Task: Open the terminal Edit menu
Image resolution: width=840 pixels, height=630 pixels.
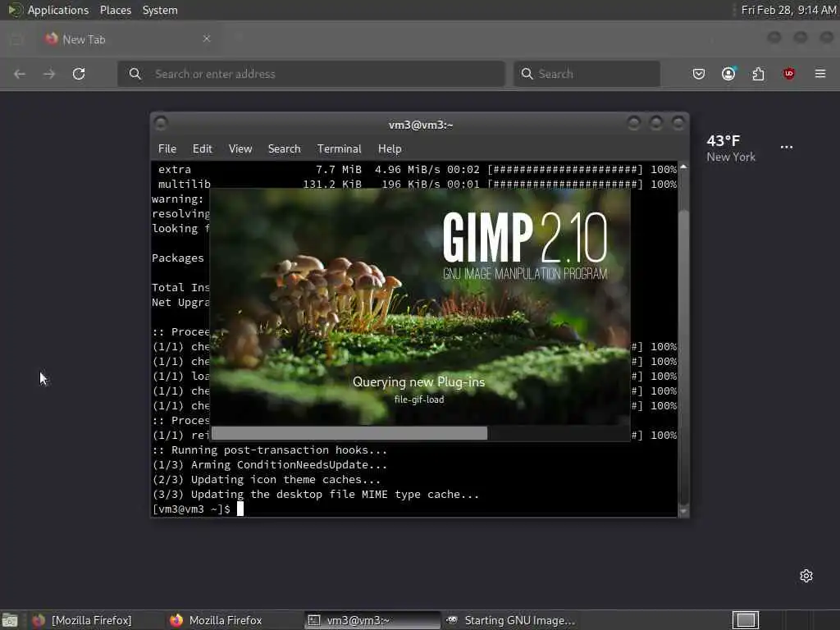Action: tap(203, 149)
